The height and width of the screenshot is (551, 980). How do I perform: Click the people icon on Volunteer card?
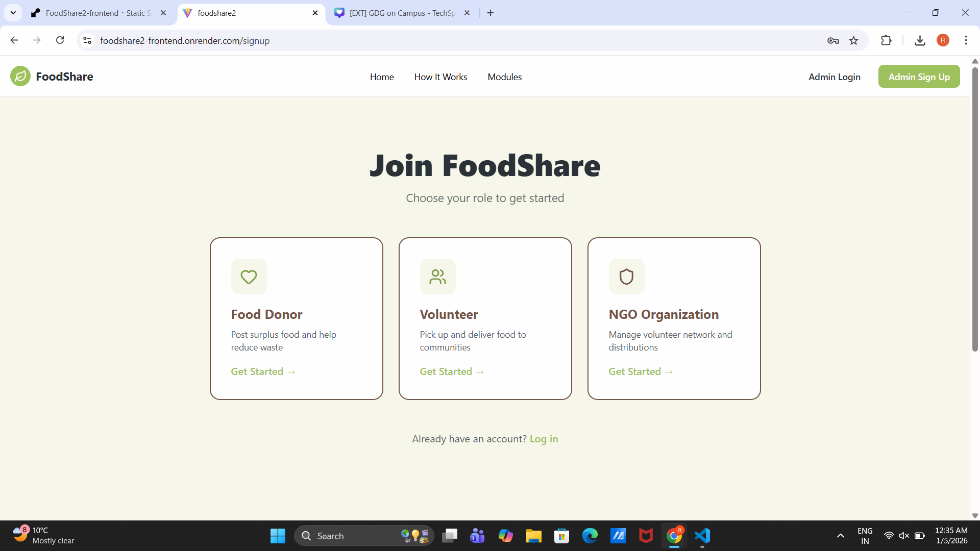point(437,277)
